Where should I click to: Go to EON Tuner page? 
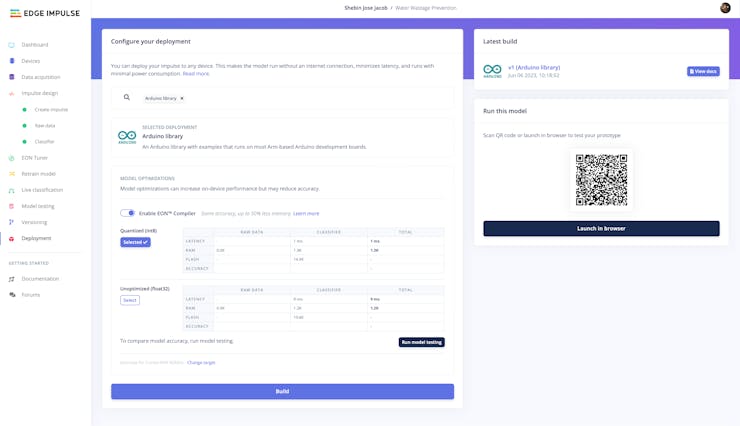tap(34, 158)
